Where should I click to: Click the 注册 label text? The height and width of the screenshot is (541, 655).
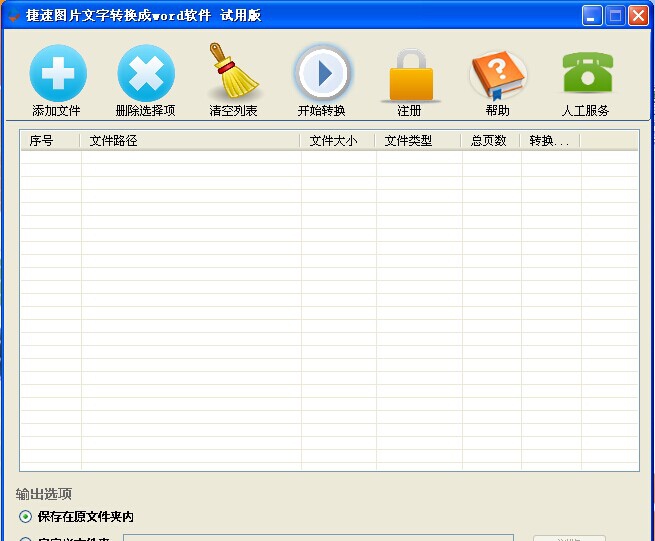click(409, 111)
